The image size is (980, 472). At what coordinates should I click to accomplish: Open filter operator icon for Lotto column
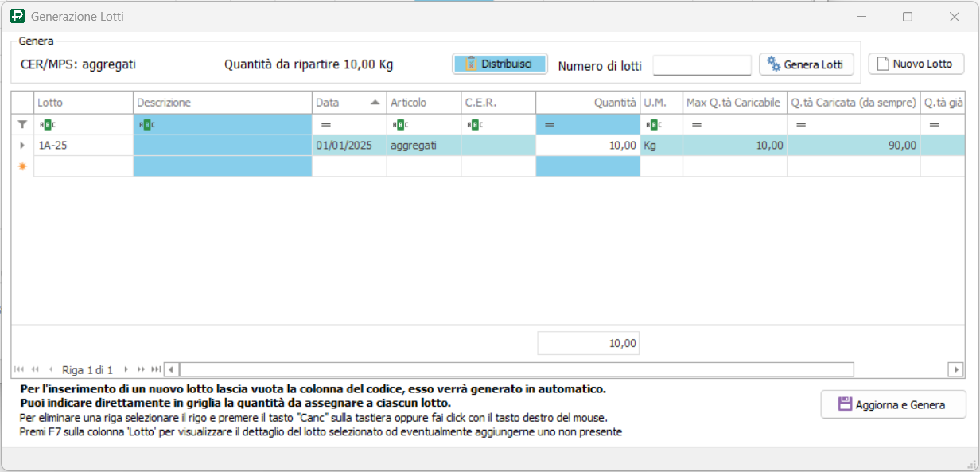pyautogui.click(x=48, y=124)
